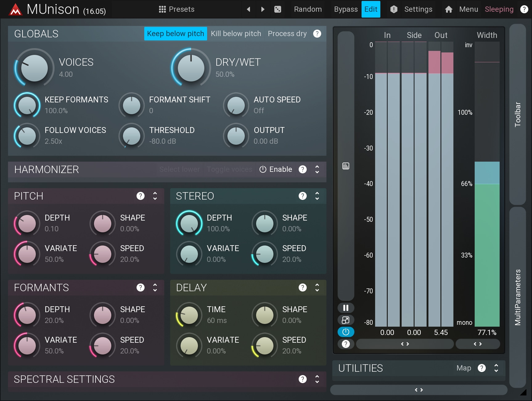Click the FORMANT SHIFT knob
532x401 pixels.
[132, 105]
